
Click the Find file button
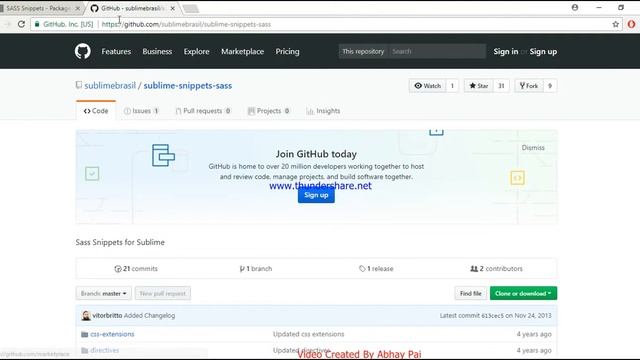tap(471, 293)
